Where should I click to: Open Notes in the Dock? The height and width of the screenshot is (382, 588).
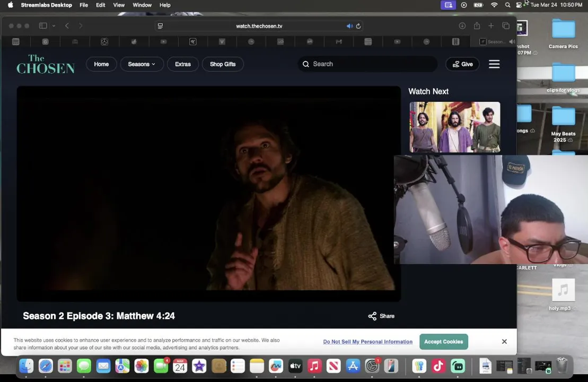[x=257, y=366]
